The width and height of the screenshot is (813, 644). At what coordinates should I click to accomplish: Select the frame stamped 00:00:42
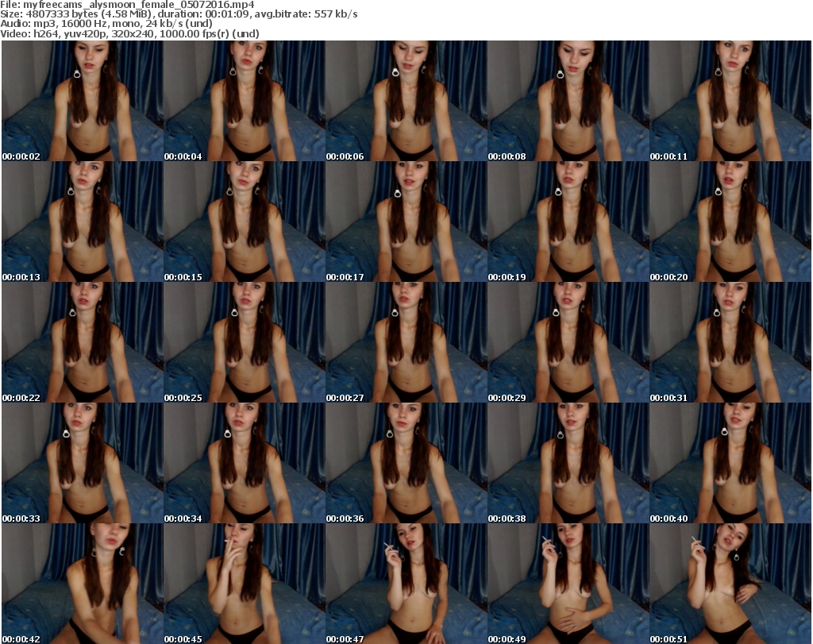pos(83,584)
